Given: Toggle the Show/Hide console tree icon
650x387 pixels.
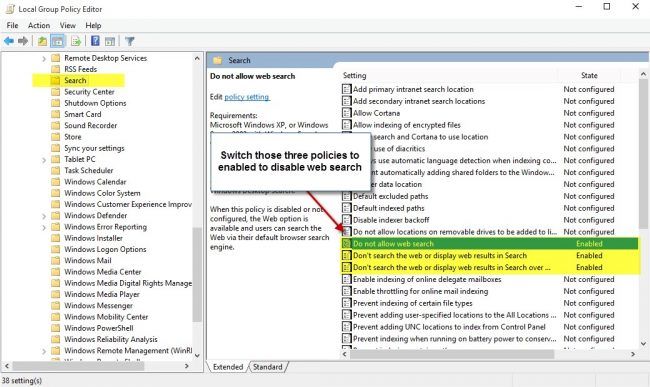Looking at the screenshot, I should coord(58,41).
